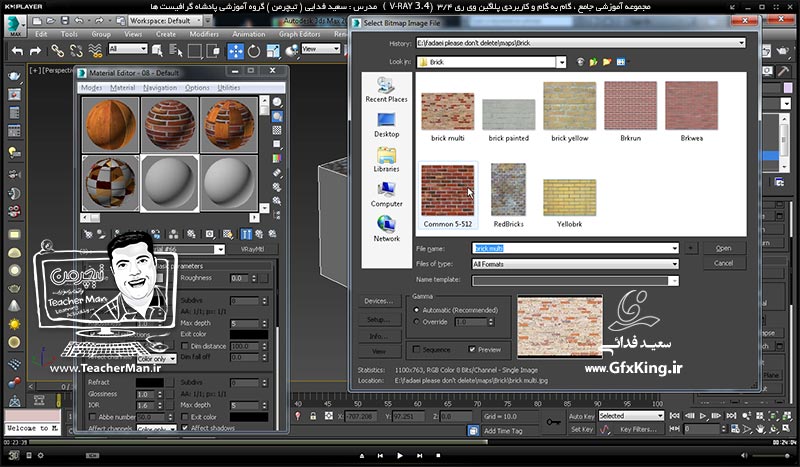Open the selection filter All dropdown
The image size is (800, 467).
(128, 48)
